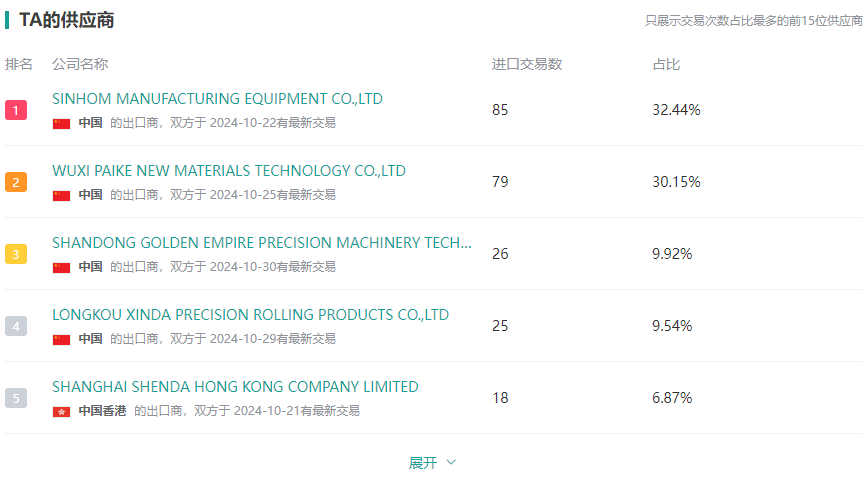Open LONGKOU XINDA PRECISION ROLLING PRODUCTS link
Image resolution: width=867 pixels, height=485 pixels.
click(x=250, y=315)
